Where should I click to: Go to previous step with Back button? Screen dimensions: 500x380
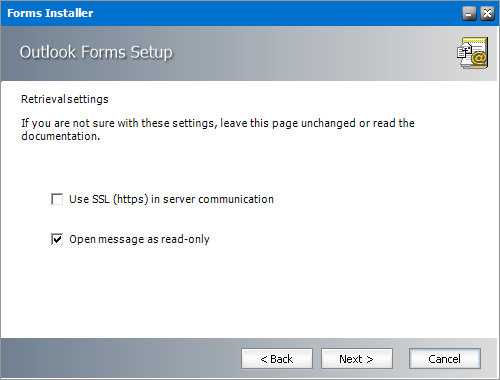coord(277,359)
